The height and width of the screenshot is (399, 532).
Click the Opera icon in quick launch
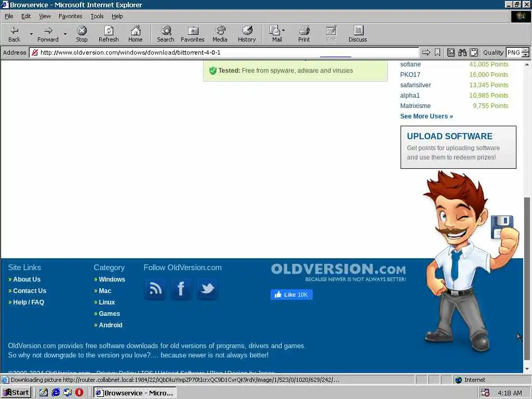pyautogui.click(x=79, y=393)
